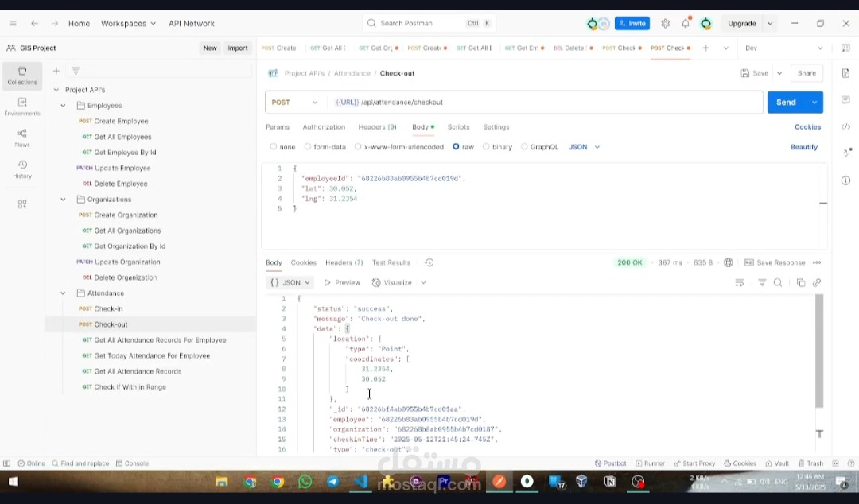Image resolution: width=859 pixels, height=504 pixels.
Task: Open a new request tab with plus
Action: tap(705, 48)
